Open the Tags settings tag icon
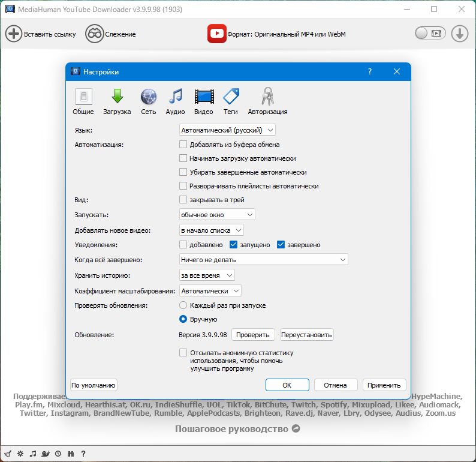 [231, 96]
